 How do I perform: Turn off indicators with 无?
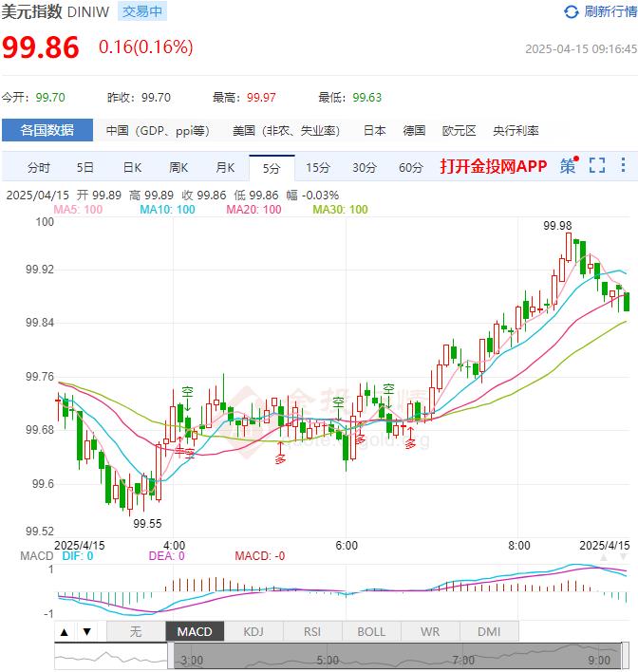(x=136, y=631)
